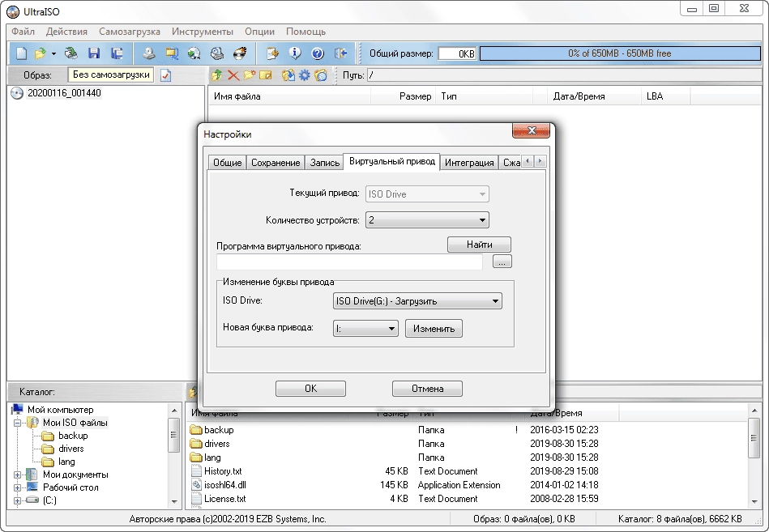Switch to the Общие tab
Viewport: 769px width, 532px height.
(227, 163)
